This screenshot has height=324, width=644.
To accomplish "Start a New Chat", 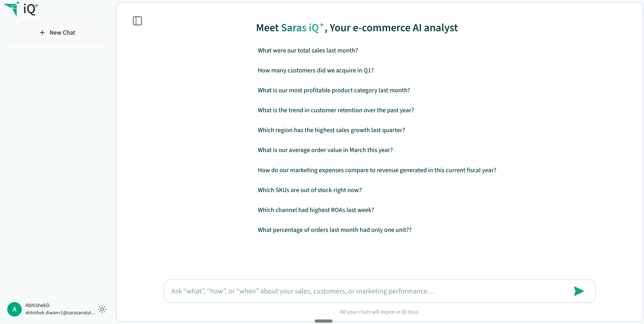I will pyautogui.click(x=57, y=33).
